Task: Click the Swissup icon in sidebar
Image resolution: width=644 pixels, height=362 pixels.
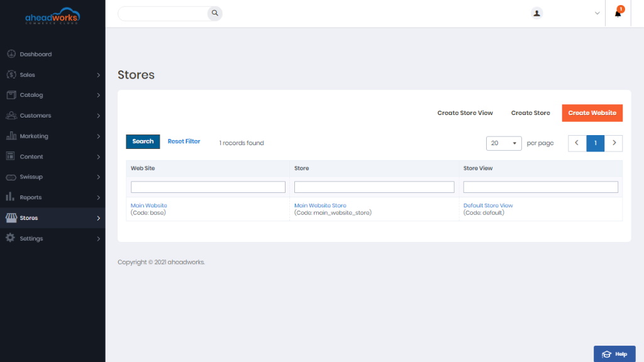Action: click(11, 177)
